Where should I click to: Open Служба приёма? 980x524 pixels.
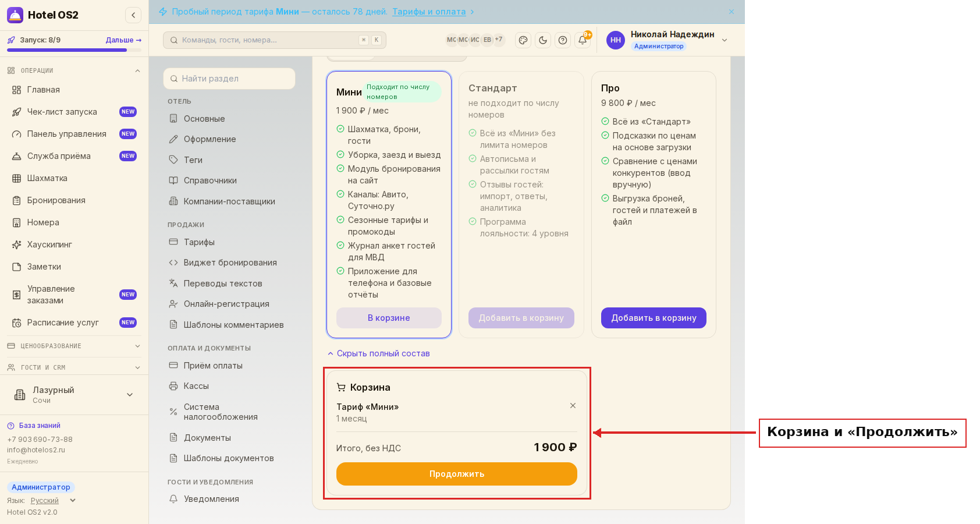pyautogui.click(x=74, y=156)
